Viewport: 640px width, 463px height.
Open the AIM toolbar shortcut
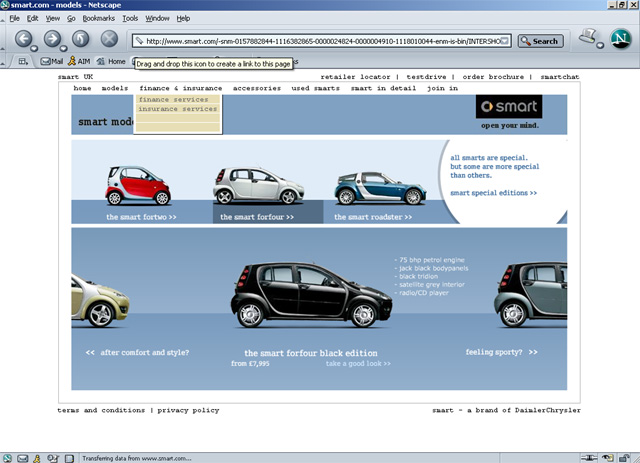(79, 61)
